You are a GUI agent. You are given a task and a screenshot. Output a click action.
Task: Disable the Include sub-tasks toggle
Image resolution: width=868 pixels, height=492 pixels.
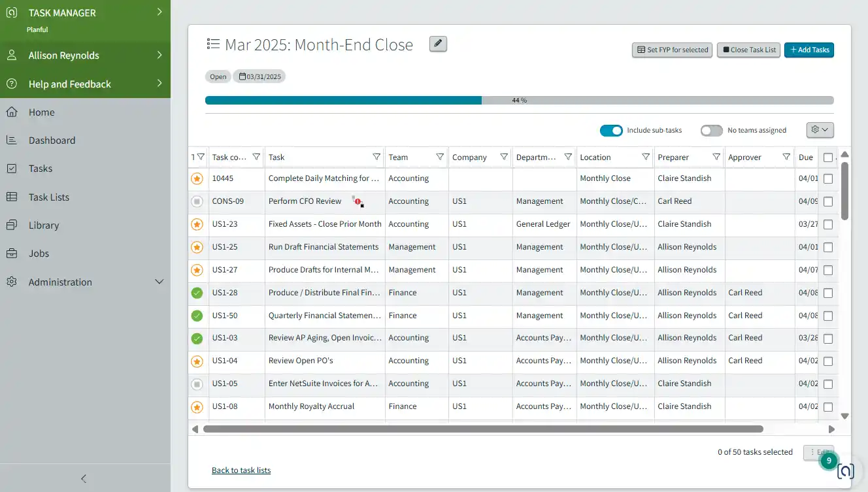611,130
